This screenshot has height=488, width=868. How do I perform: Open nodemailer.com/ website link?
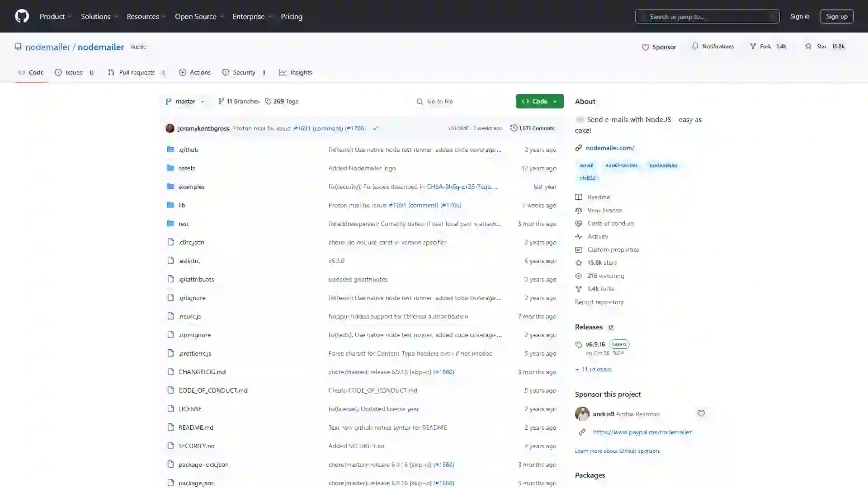pos(610,147)
